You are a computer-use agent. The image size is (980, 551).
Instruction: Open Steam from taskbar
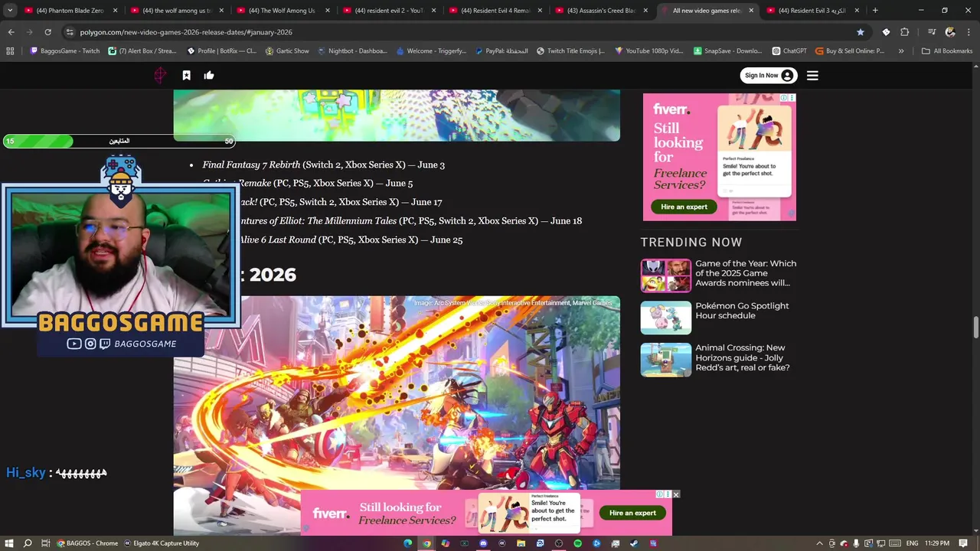point(634,543)
